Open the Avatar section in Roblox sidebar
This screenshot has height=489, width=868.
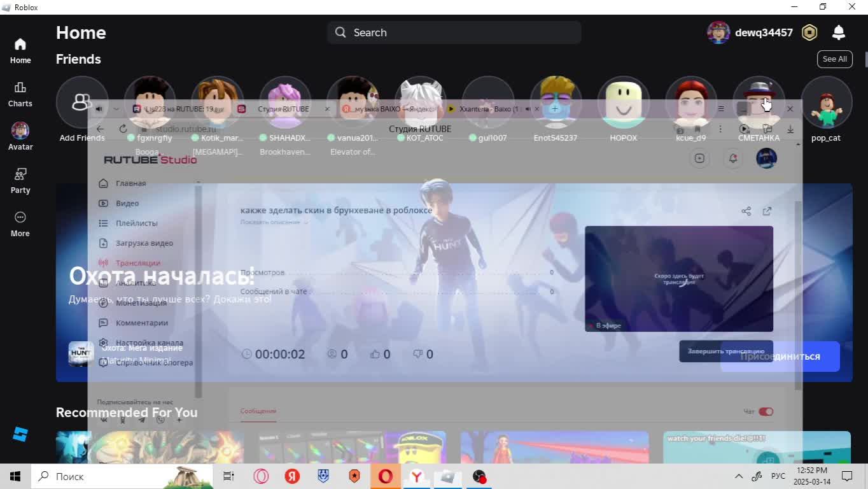click(x=20, y=136)
